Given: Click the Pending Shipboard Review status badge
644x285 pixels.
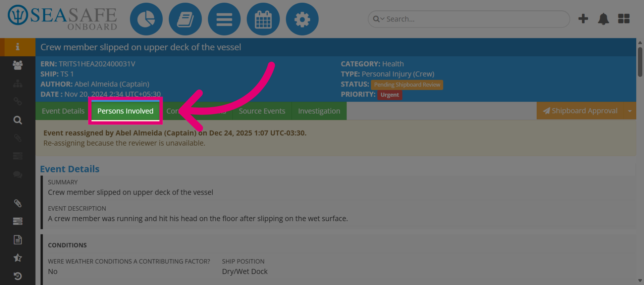Looking at the screenshot, I should tap(407, 85).
